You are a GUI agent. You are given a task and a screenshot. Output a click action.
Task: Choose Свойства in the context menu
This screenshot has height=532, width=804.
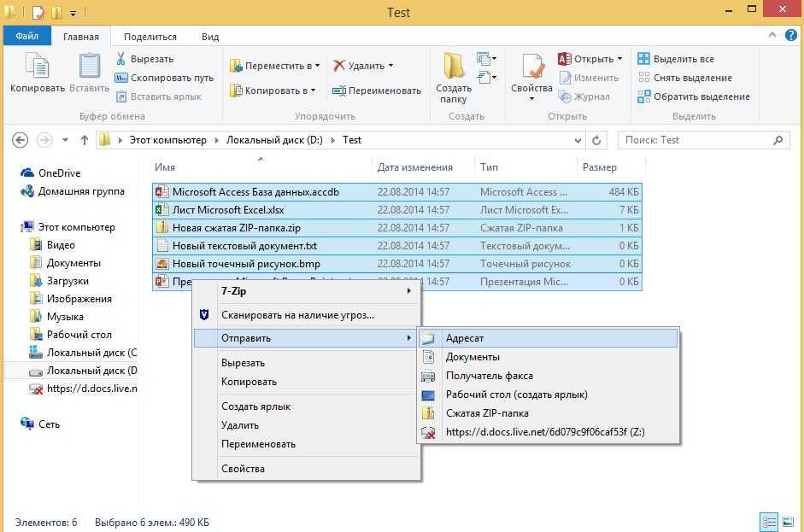pos(306,469)
